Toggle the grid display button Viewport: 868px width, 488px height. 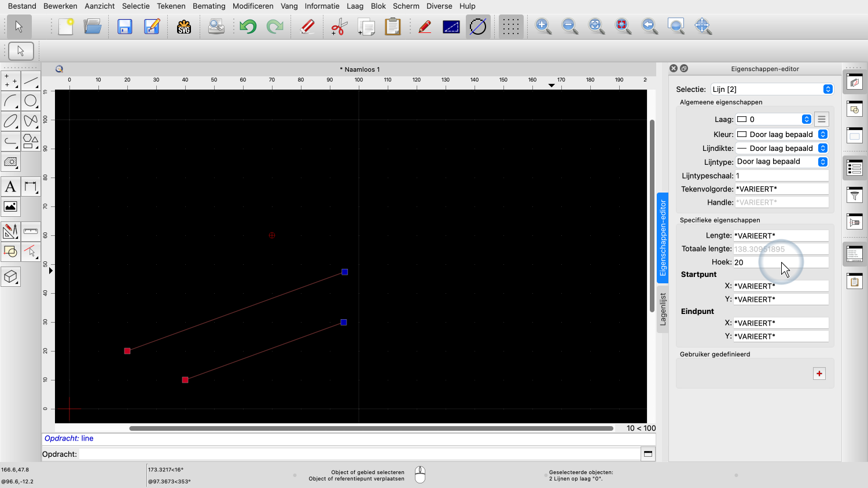pos(510,27)
